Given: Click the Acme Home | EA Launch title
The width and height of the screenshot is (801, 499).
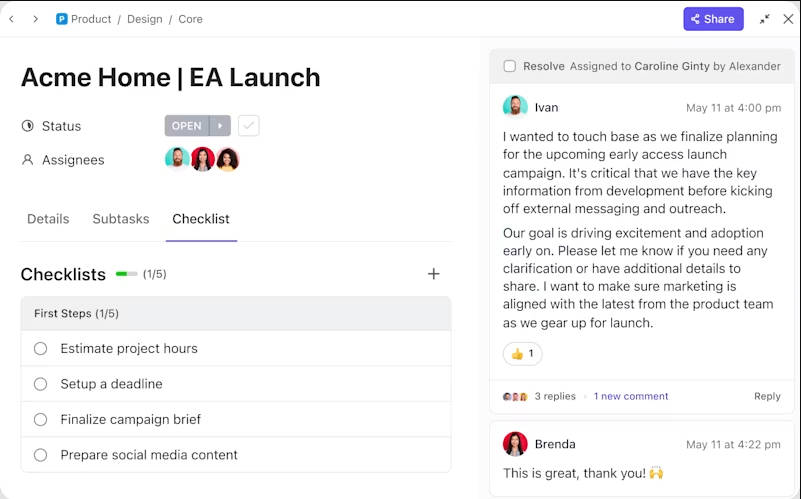Looking at the screenshot, I should tap(171, 78).
